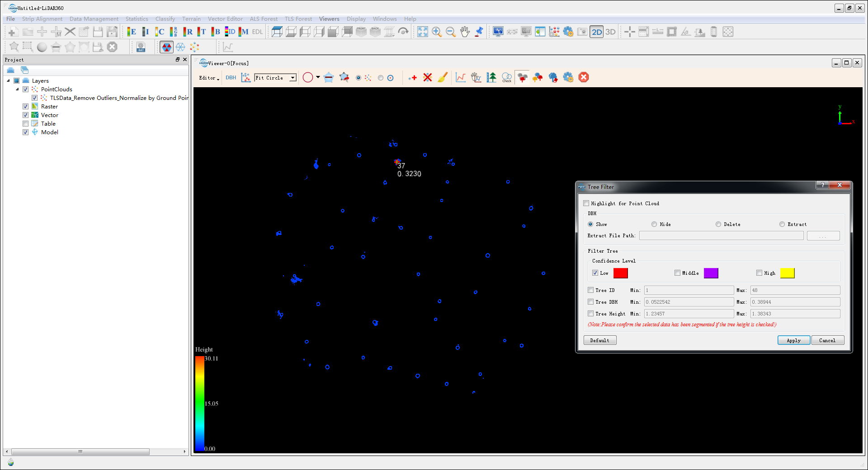Viewport: 868px width, 470px height.
Task: Display points by Tree ID icon
Action: point(230,32)
